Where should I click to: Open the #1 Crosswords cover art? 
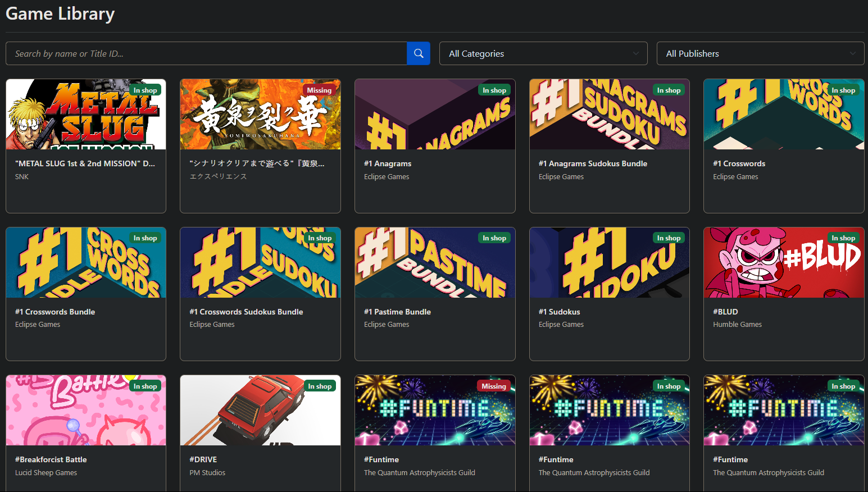784,114
